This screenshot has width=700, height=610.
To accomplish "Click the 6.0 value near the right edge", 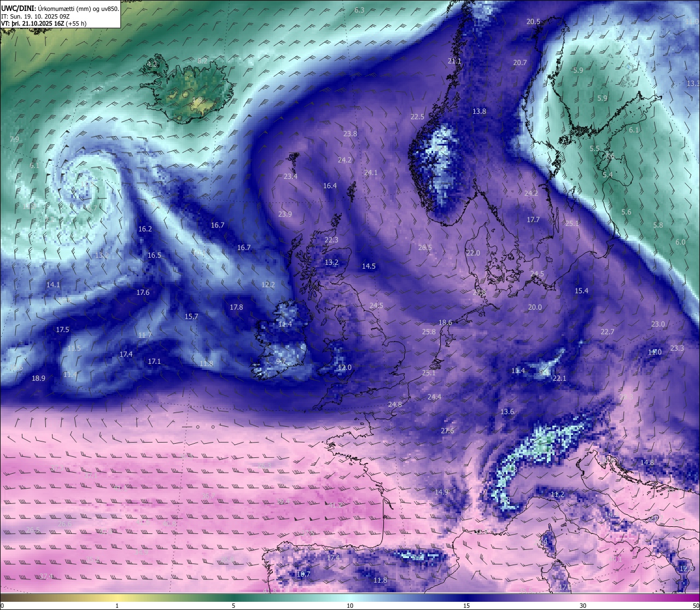I will pyautogui.click(x=680, y=242).
